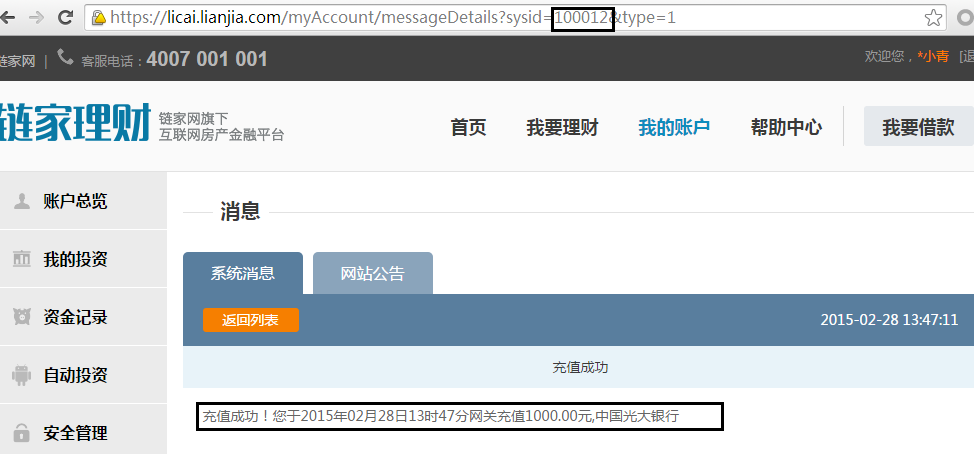Viewport: 974px width, 454px height.
Task: Open the 链家网 link in the top bar
Action: (17, 61)
